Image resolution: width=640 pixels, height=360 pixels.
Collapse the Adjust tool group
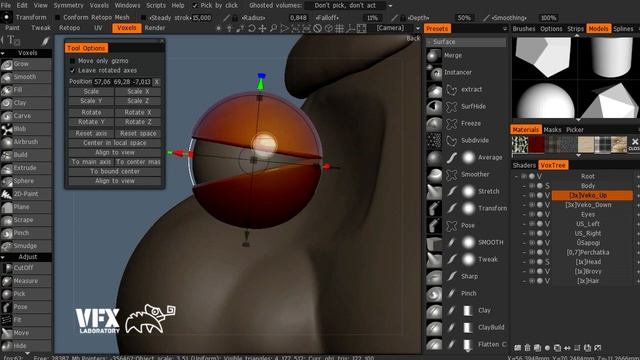[x=3, y=257]
